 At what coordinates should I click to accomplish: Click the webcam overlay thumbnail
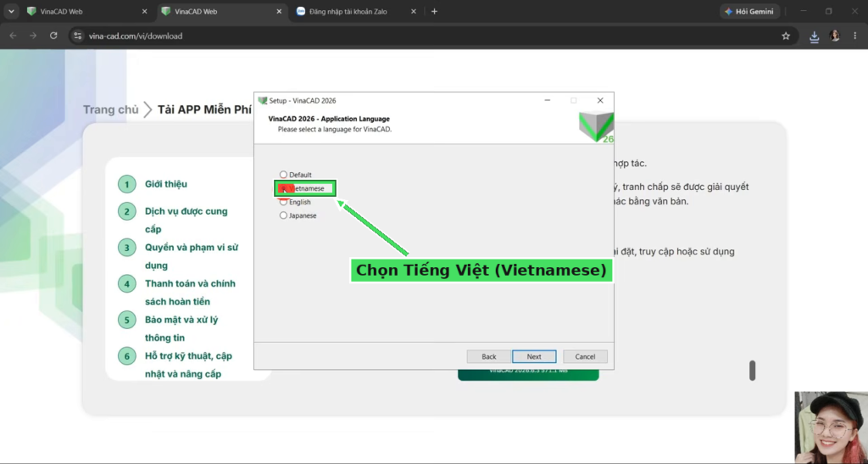tap(831, 428)
